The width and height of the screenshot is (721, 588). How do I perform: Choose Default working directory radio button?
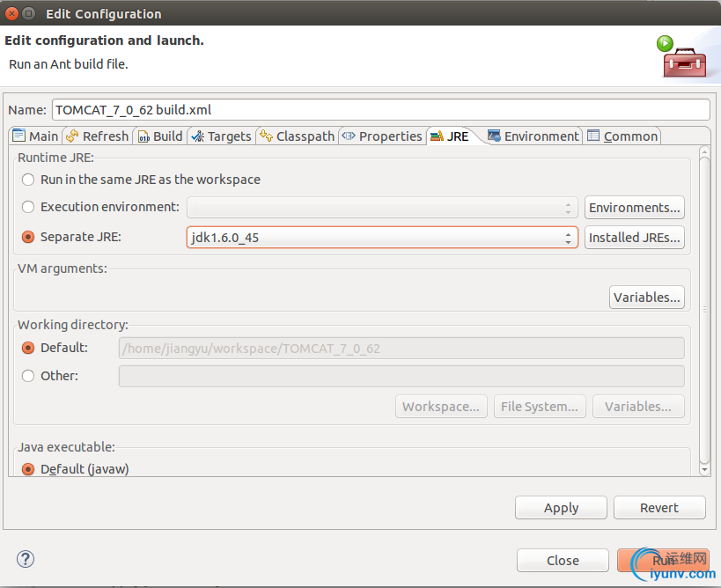(28, 348)
